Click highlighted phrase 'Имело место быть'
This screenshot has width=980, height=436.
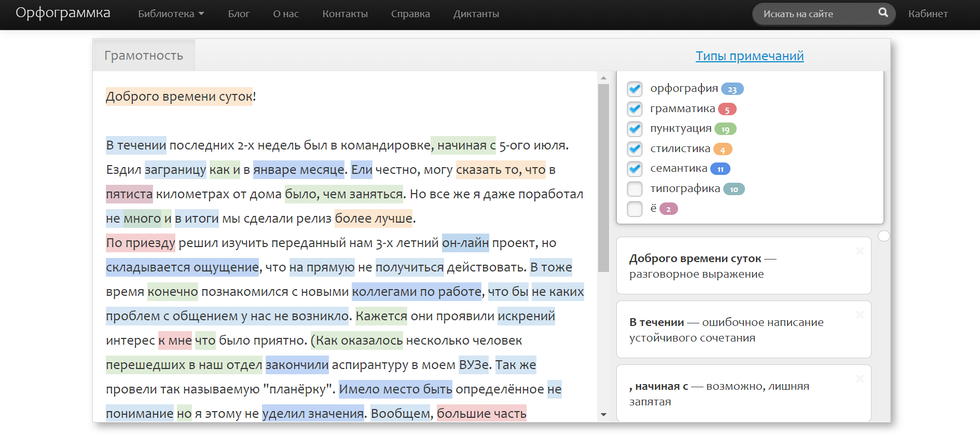395,389
